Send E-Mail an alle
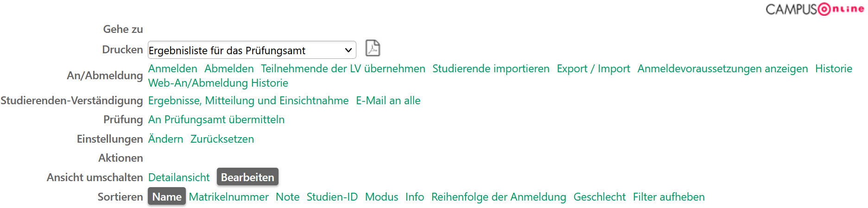Screen dimensions: 868x208 click(388, 101)
